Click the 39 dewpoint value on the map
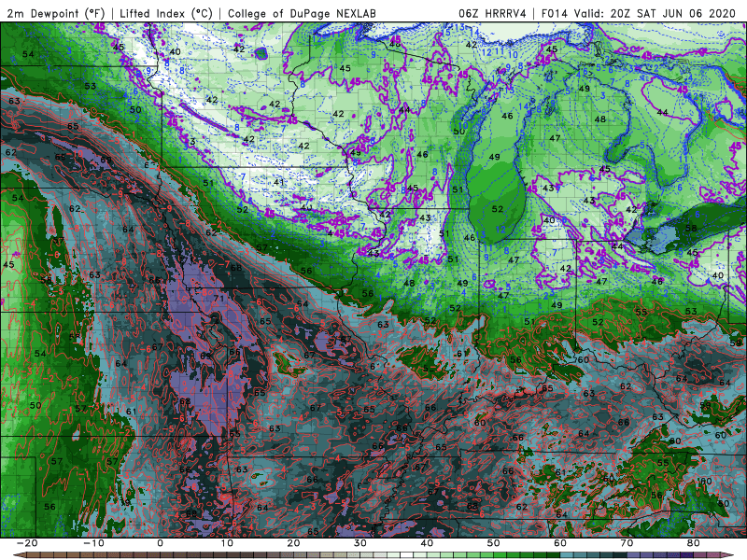Screen dimensions: 747x560 tap(125, 502)
